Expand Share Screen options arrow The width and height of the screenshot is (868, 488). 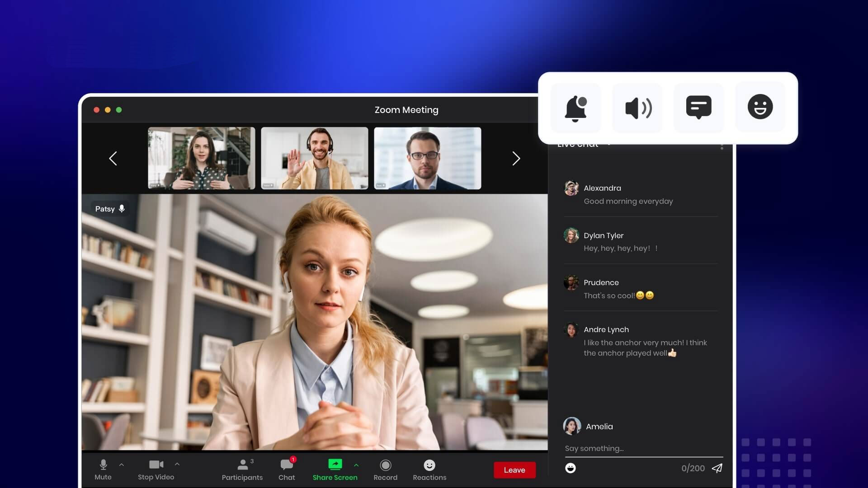click(356, 465)
